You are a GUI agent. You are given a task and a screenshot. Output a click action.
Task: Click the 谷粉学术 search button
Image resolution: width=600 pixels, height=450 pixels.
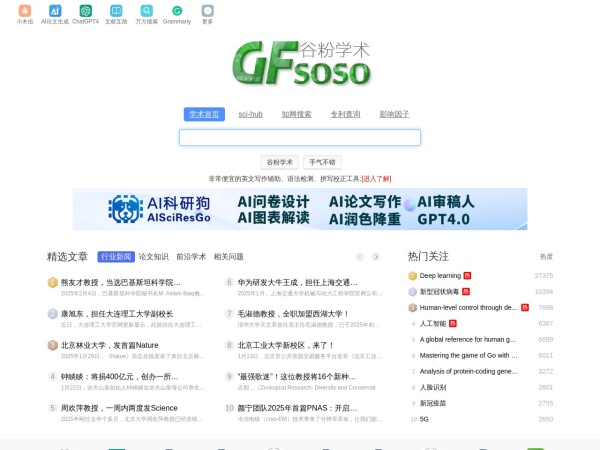point(279,162)
